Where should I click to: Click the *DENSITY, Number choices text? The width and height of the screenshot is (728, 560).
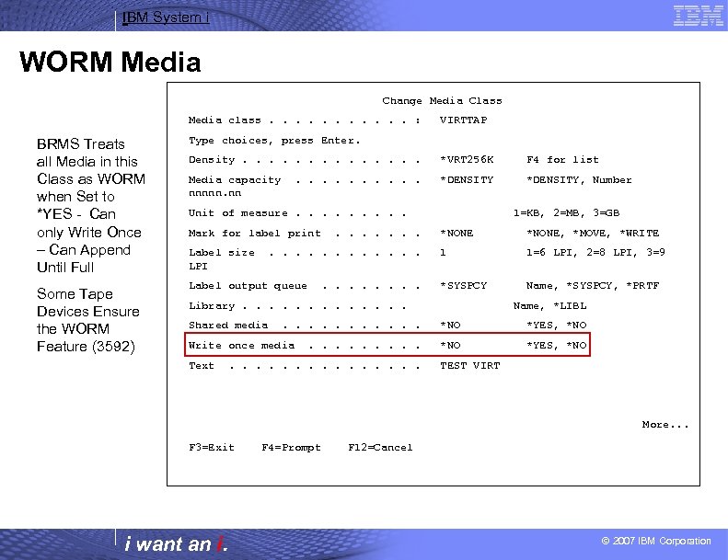point(580,180)
